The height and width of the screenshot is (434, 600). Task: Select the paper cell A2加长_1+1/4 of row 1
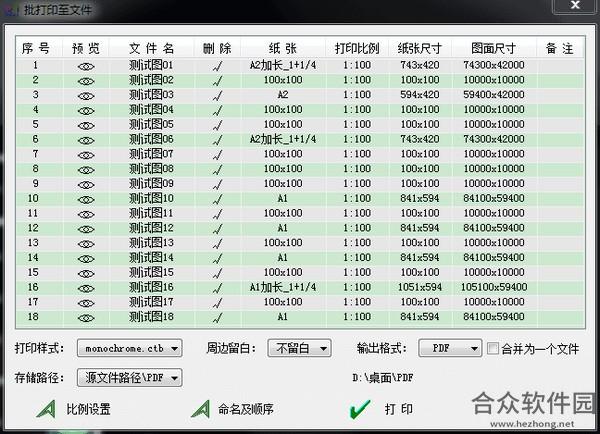(283, 65)
